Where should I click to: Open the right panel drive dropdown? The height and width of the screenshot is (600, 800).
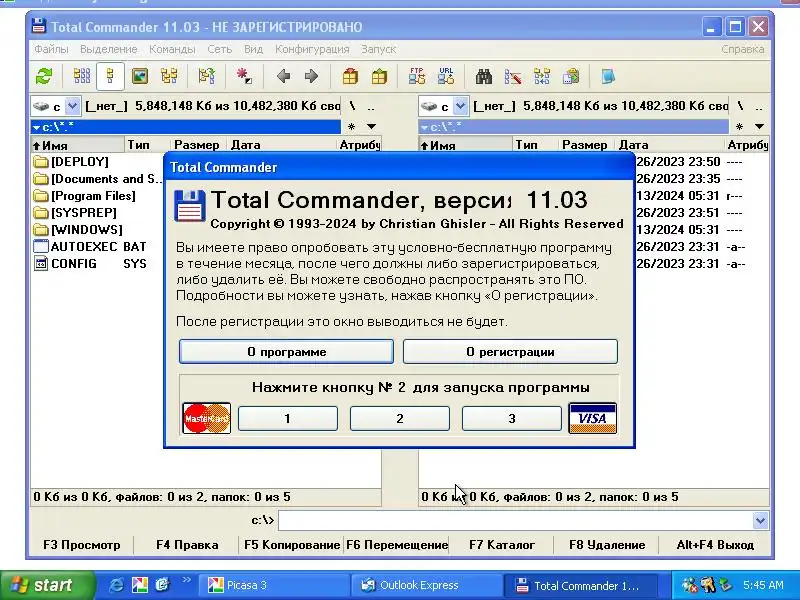(460, 106)
